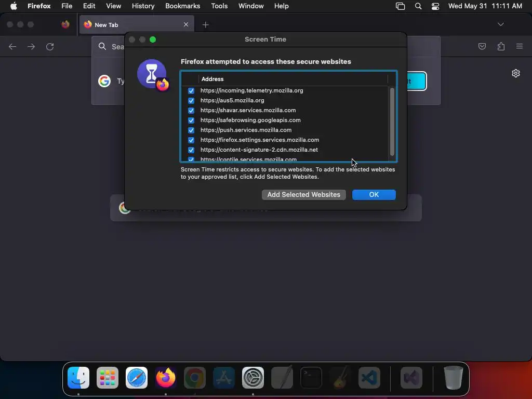Open Launchpad in the dock
Image resolution: width=532 pixels, height=399 pixels.
[108, 378]
